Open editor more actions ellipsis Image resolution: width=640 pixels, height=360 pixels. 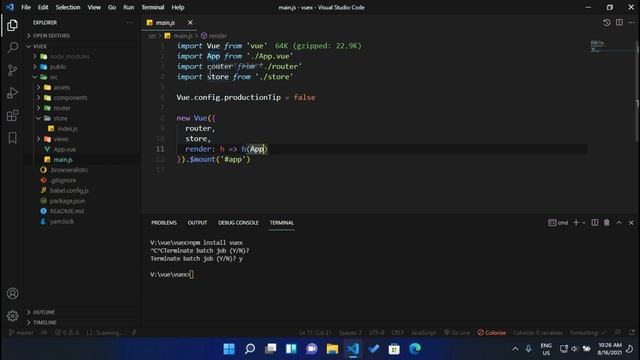coord(631,22)
